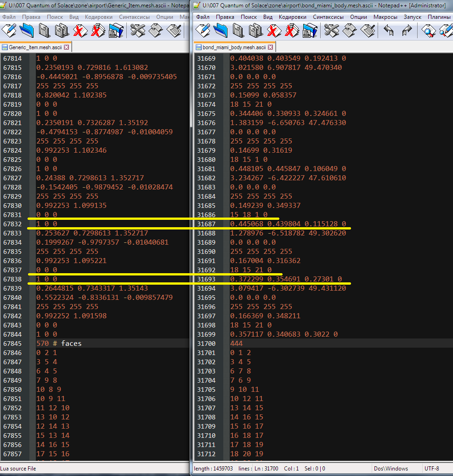
Task: Open file icon in Generic_Item window toolbar
Action: [27, 31]
